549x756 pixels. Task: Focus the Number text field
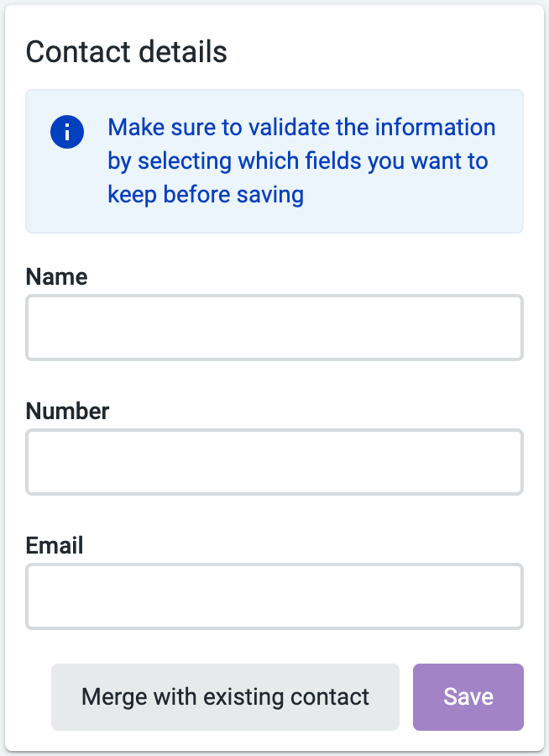tap(274, 462)
